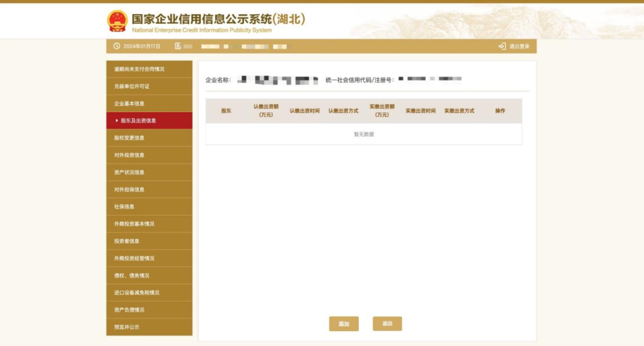Click the 暂无数据 empty table message

click(364, 134)
